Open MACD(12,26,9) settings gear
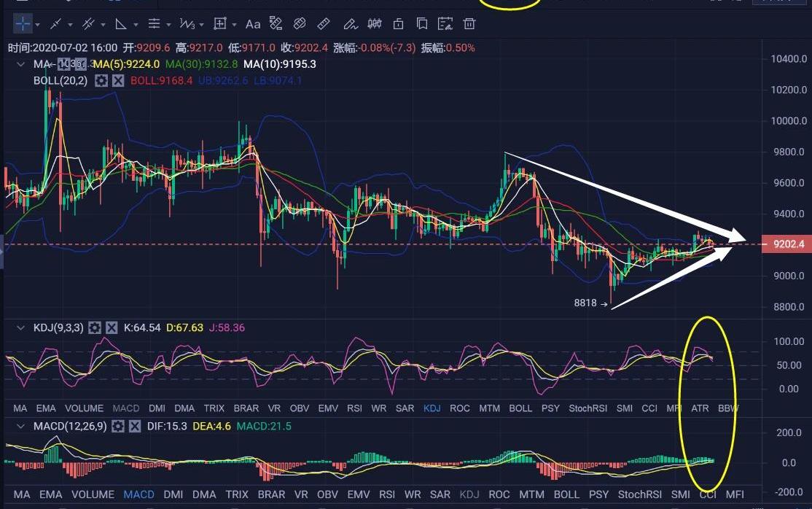 coord(117,426)
